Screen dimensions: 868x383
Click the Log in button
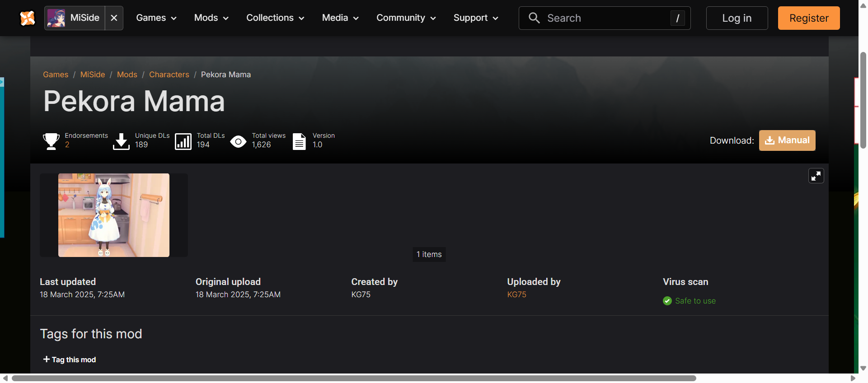click(x=737, y=18)
